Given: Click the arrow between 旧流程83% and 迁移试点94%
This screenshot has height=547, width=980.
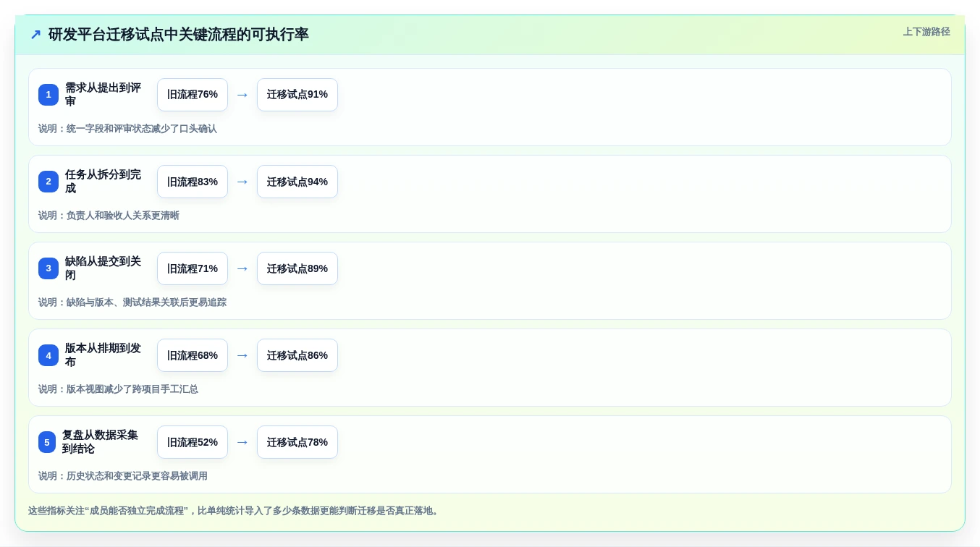Looking at the screenshot, I should [x=242, y=182].
